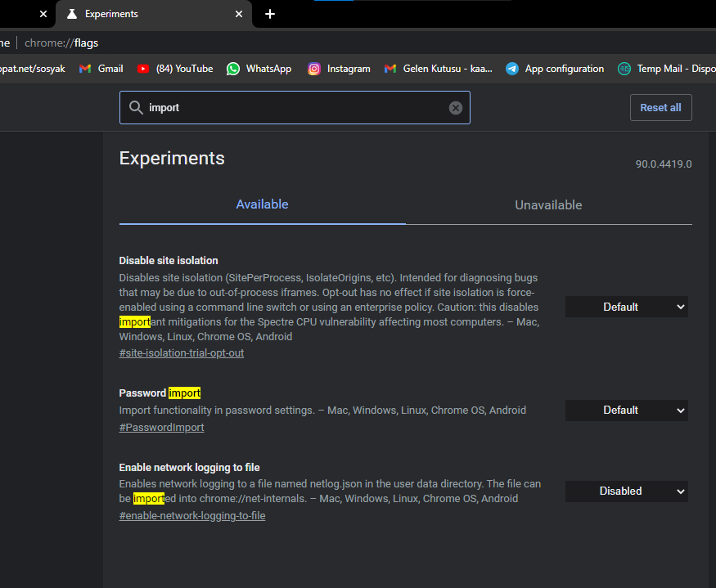This screenshot has width=716, height=588.
Task: Open the YouTube bookmark
Action: pos(175,69)
